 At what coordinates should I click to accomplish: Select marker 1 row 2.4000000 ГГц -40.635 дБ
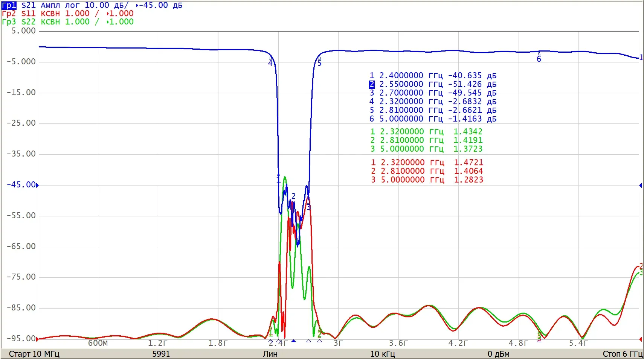pos(433,76)
